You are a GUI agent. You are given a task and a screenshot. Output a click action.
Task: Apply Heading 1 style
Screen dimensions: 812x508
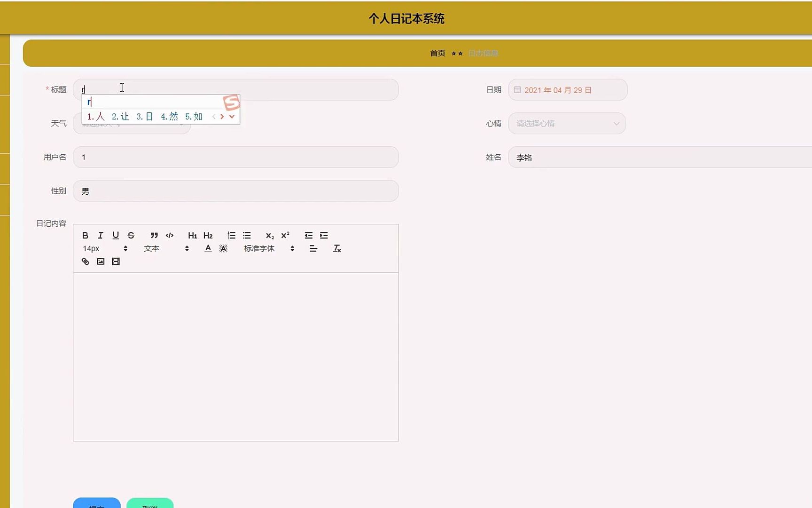(x=193, y=235)
